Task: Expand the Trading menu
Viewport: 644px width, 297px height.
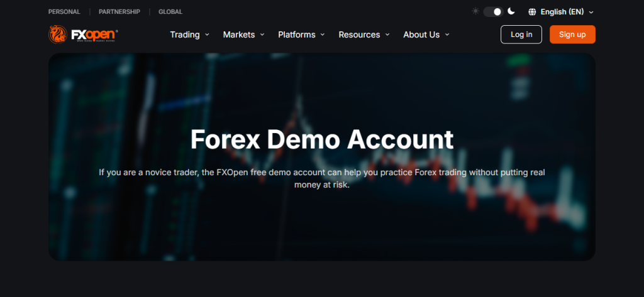Action: (x=190, y=35)
